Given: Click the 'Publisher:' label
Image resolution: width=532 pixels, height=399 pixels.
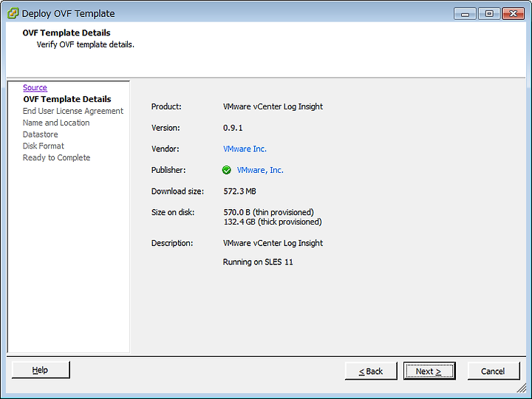Looking at the screenshot, I should point(168,170).
